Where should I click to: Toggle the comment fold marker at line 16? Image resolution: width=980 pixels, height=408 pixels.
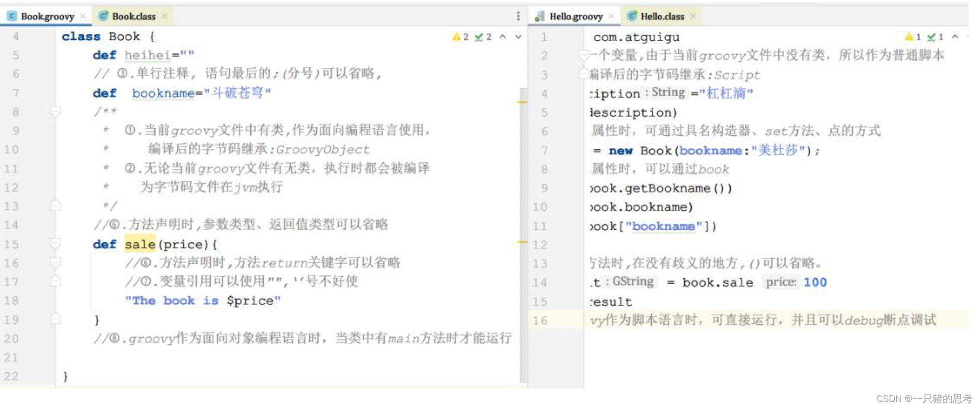pyautogui.click(x=55, y=262)
